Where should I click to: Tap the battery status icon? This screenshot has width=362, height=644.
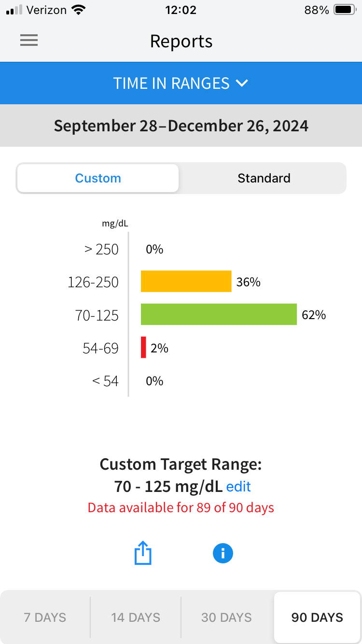click(345, 10)
